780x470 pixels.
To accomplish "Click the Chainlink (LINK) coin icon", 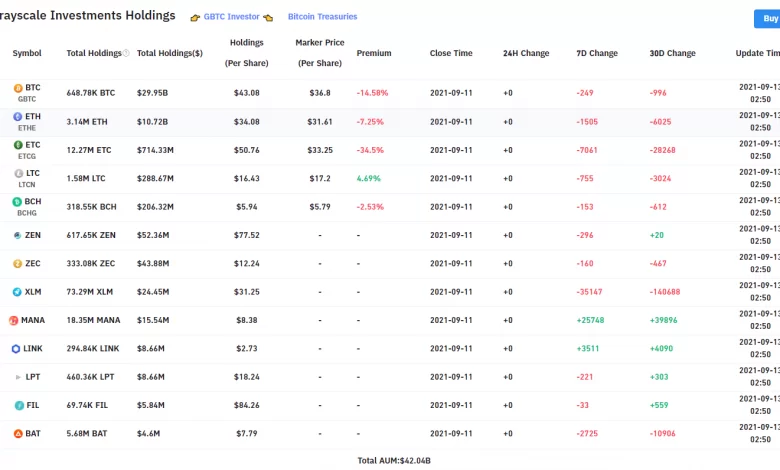I will 15,349.
